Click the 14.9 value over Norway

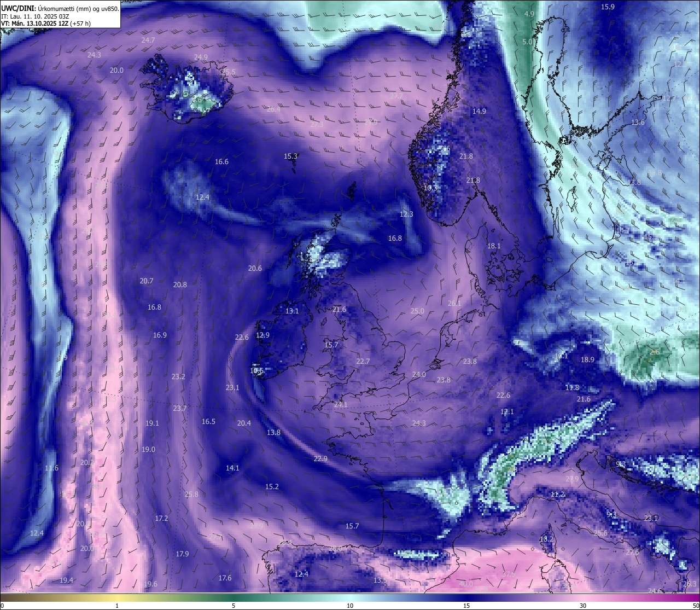click(x=479, y=112)
